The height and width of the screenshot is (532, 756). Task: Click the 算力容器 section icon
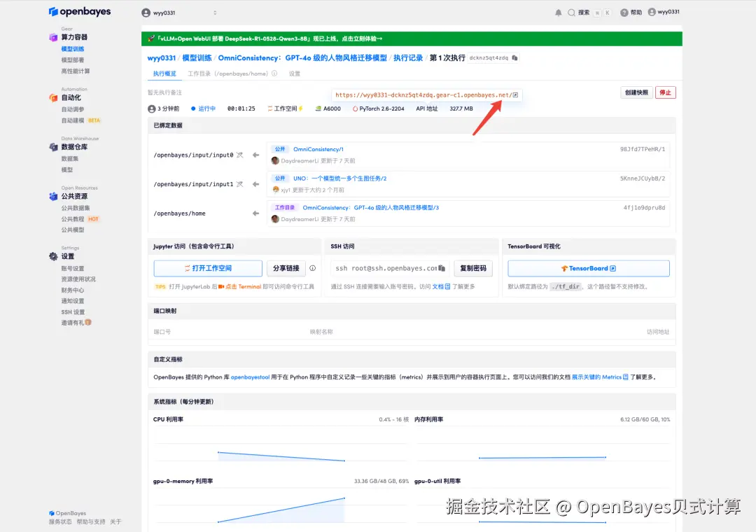click(x=53, y=37)
